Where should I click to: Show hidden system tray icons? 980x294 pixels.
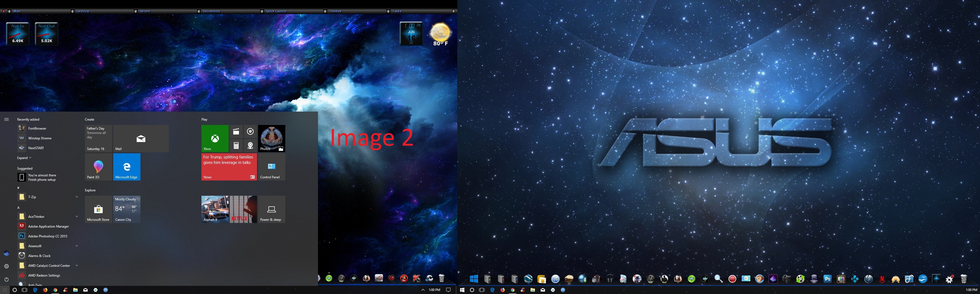click(423, 290)
